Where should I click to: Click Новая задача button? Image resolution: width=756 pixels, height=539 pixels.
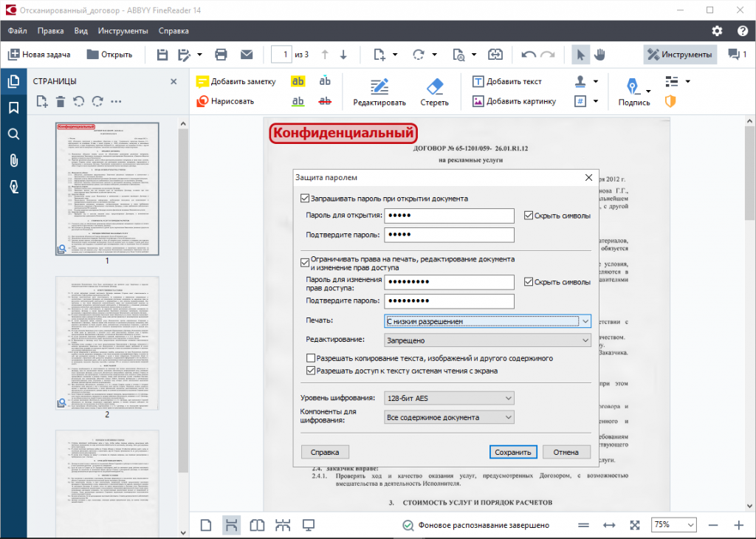tap(40, 55)
